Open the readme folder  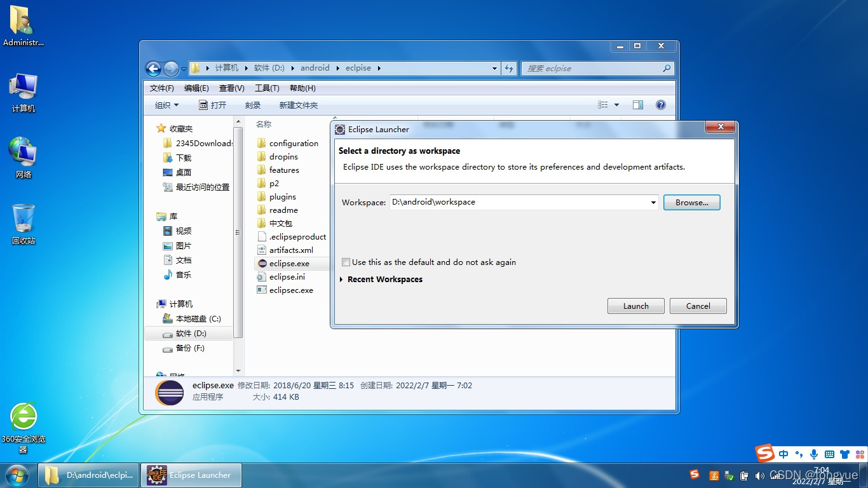[277, 210]
